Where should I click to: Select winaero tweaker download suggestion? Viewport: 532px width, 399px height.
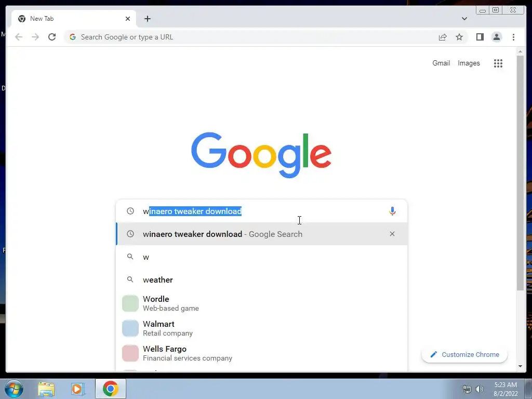tap(262, 234)
